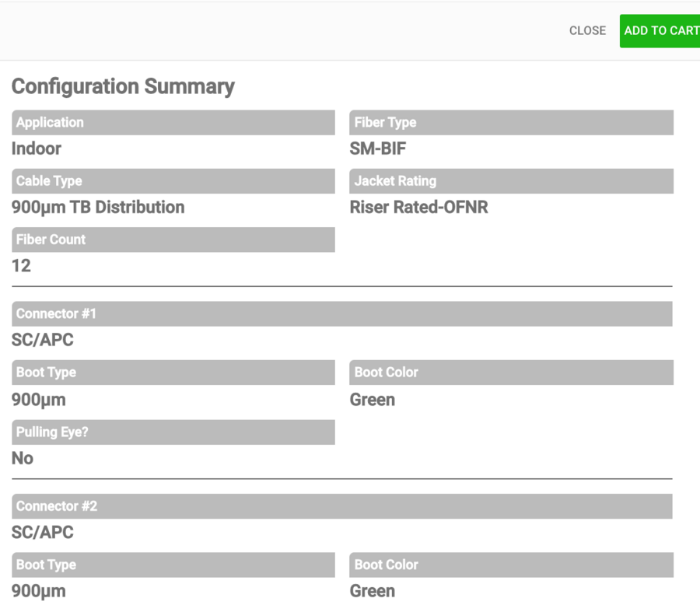
Task: Click the CLOSE button
Action: (587, 31)
